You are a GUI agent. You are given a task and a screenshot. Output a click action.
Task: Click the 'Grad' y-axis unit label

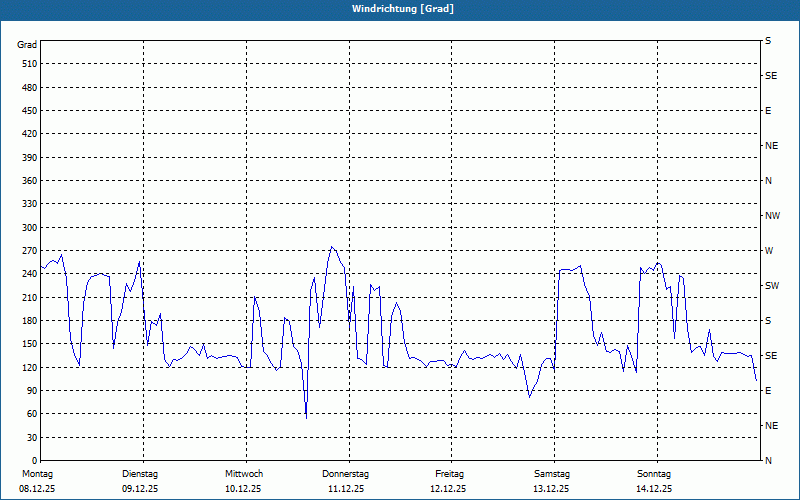tap(28, 45)
